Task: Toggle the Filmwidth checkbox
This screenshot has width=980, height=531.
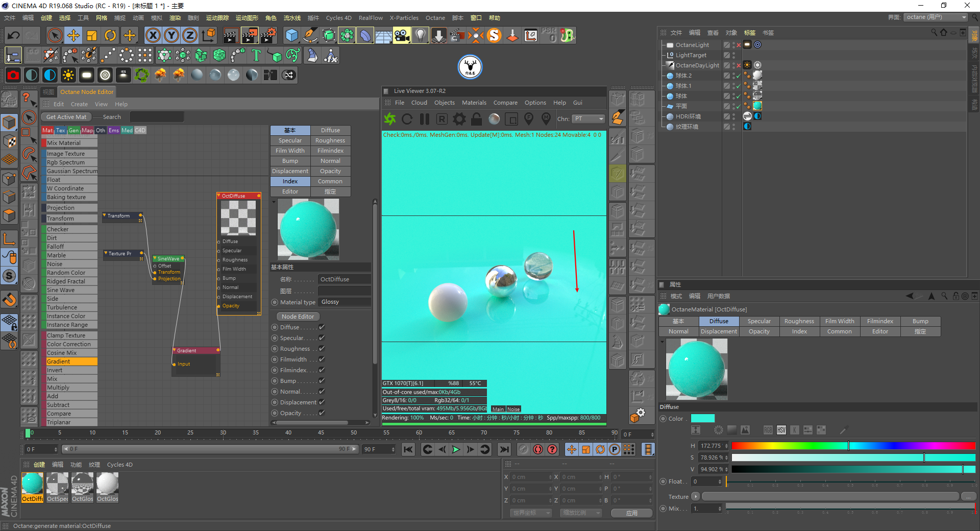Action: [322, 359]
